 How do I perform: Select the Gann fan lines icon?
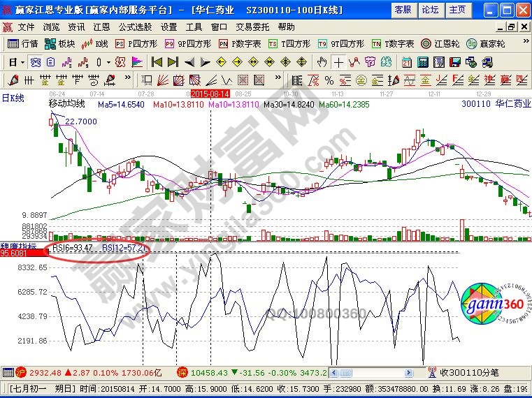pyautogui.click(x=163, y=80)
